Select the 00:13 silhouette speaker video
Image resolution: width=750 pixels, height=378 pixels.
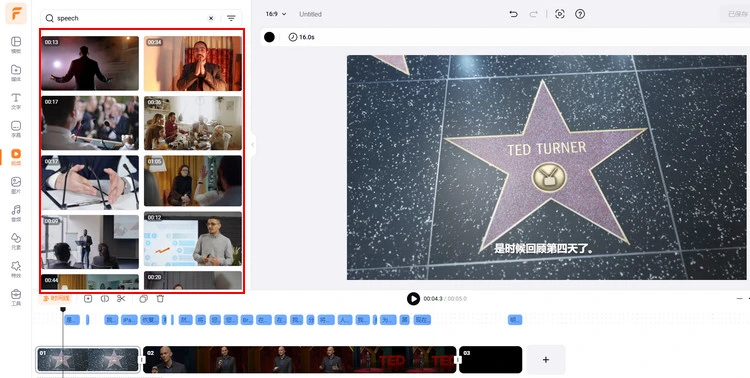90,63
